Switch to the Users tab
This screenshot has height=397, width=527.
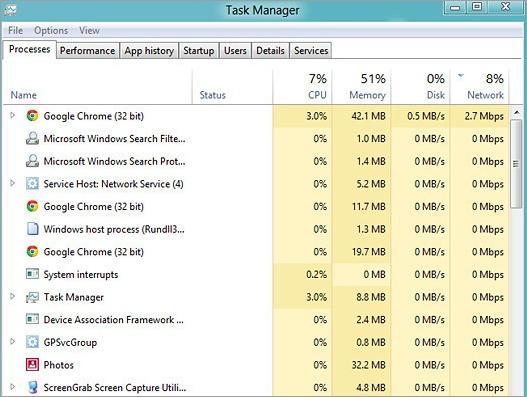tap(235, 50)
